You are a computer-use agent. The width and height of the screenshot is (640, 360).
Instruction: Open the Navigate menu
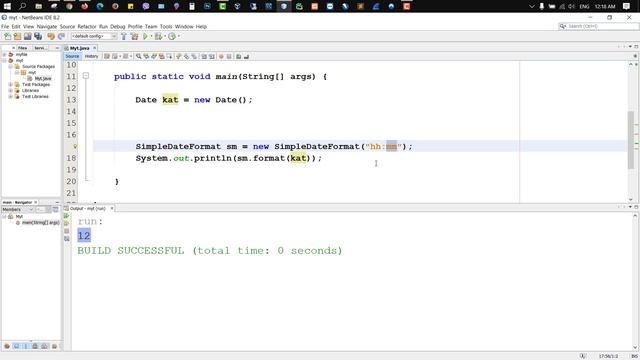[x=47, y=27]
